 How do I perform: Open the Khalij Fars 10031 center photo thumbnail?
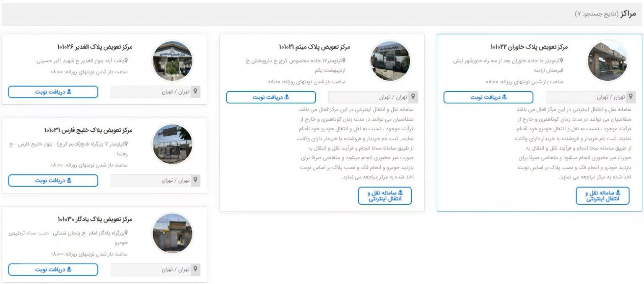[x=172, y=144]
